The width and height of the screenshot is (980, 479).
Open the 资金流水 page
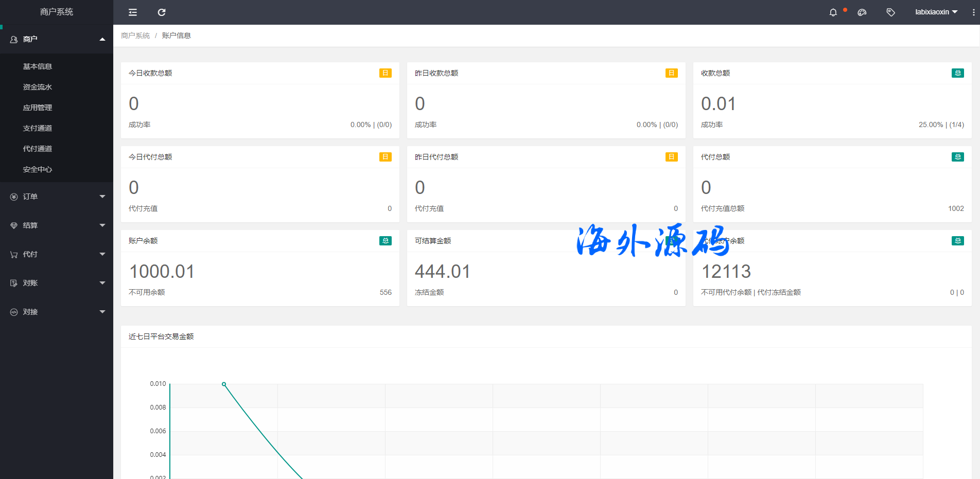pos(37,86)
